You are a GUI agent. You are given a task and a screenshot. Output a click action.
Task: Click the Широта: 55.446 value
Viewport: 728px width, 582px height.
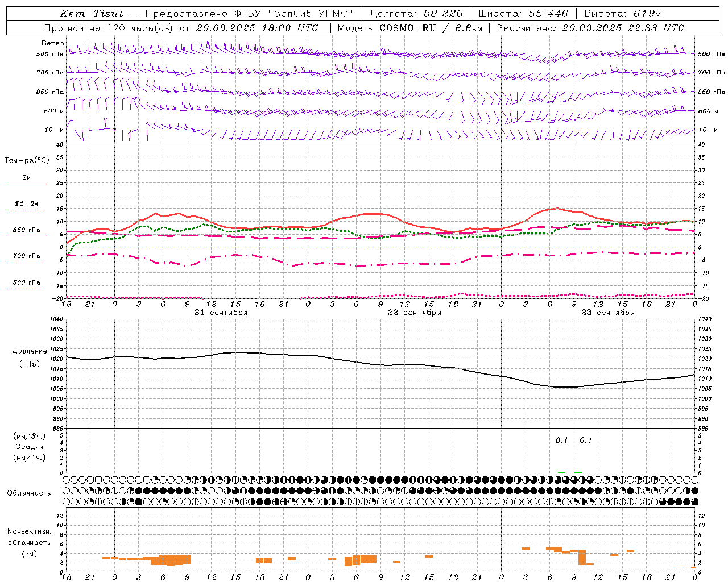(x=523, y=14)
